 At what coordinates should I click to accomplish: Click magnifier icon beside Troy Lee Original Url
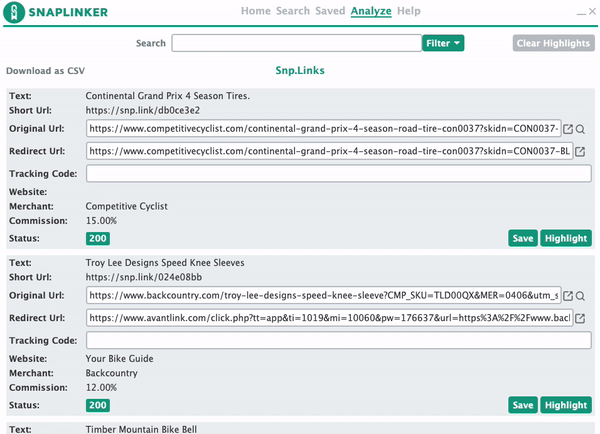pyautogui.click(x=580, y=296)
